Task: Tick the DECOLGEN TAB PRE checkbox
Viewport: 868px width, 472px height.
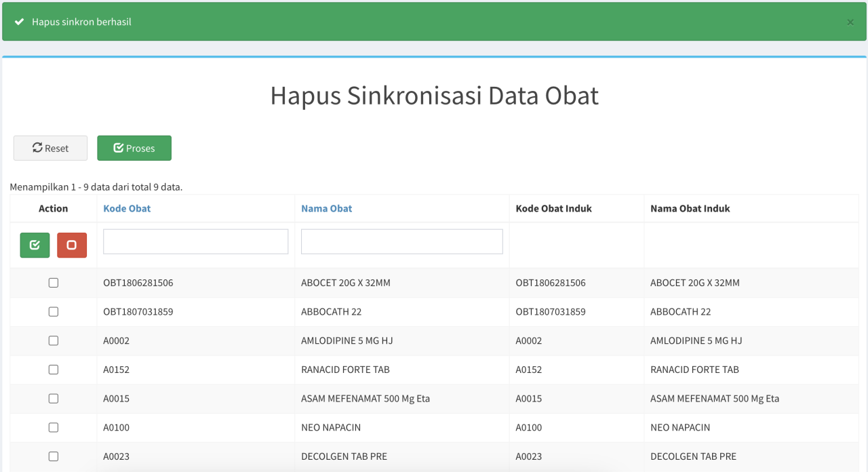Action: click(x=54, y=456)
